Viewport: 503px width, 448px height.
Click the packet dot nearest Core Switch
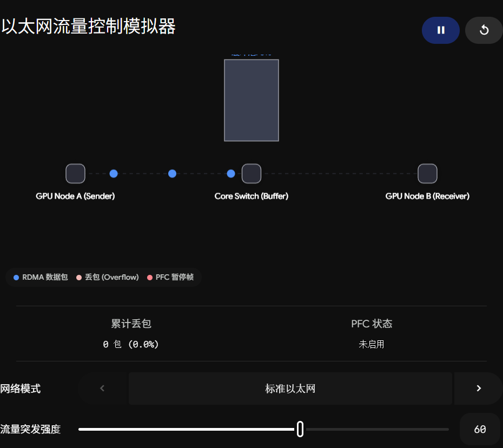[x=231, y=174]
